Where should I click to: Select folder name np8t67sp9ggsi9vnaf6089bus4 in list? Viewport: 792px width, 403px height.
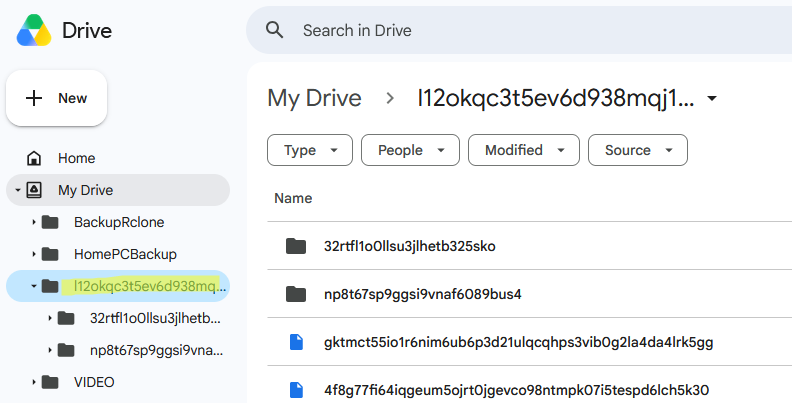423,294
